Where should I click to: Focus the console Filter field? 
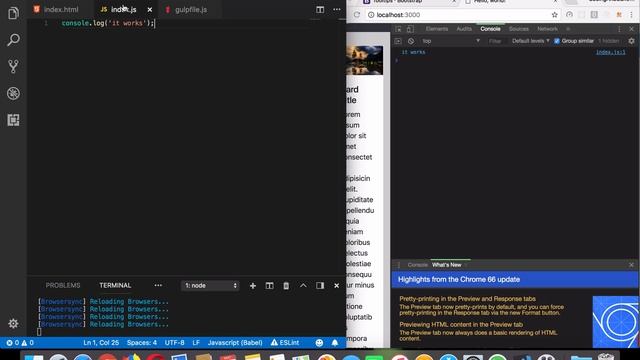[x=496, y=41]
